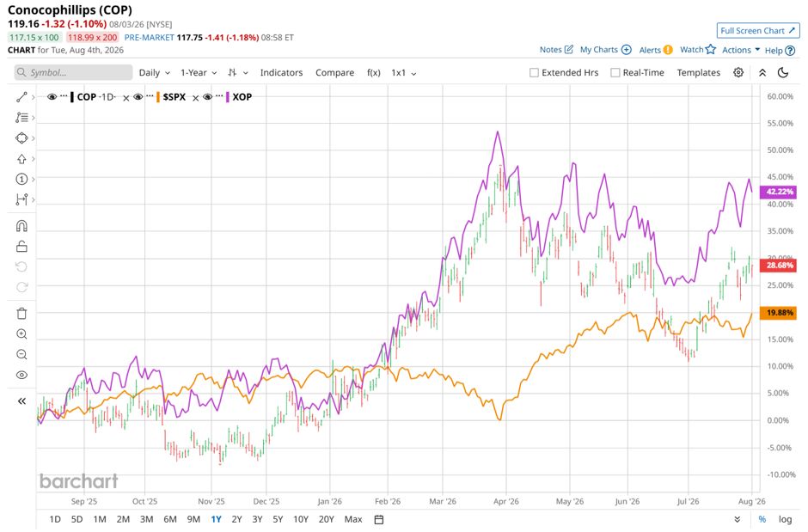Open the 1-Year period dropdown
Screen dimensions: 808x532
pos(199,72)
